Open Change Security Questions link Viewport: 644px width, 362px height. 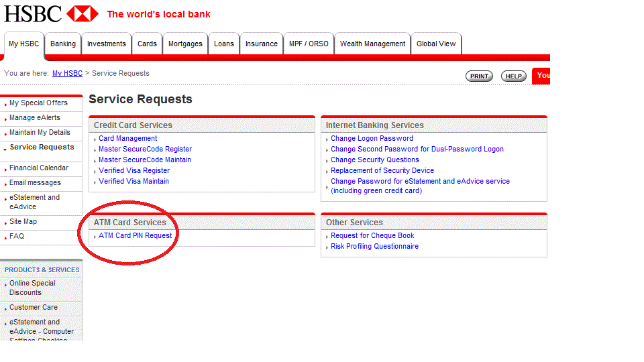(374, 160)
